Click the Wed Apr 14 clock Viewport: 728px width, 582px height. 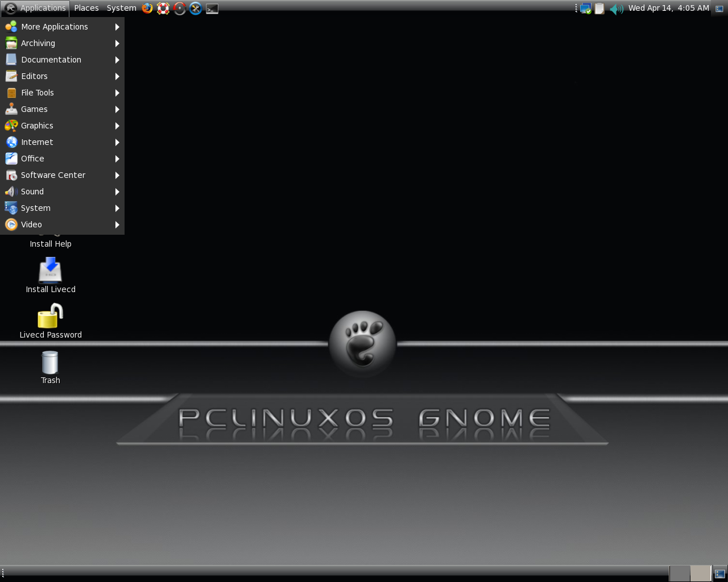(x=668, y=8)
